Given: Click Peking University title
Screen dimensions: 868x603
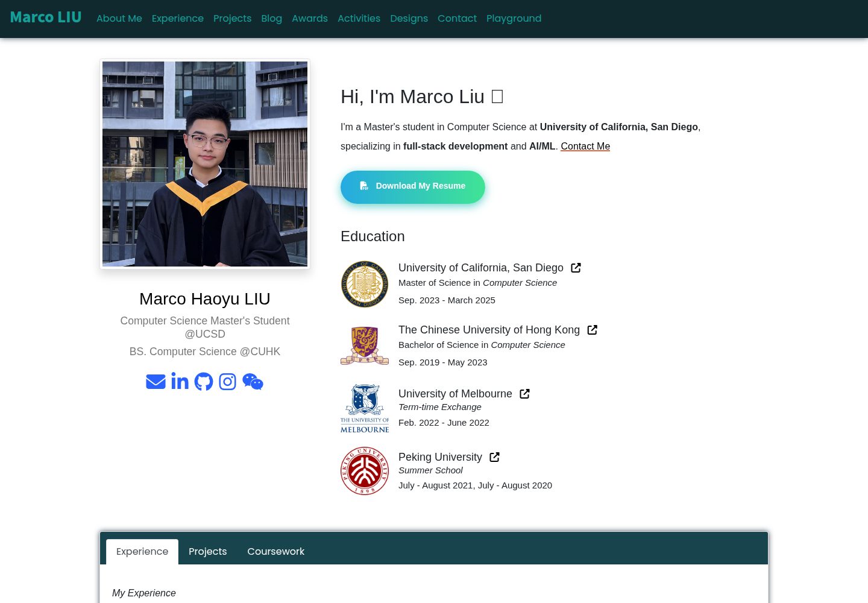Looking at the screenshot, I should click(440, 457).
